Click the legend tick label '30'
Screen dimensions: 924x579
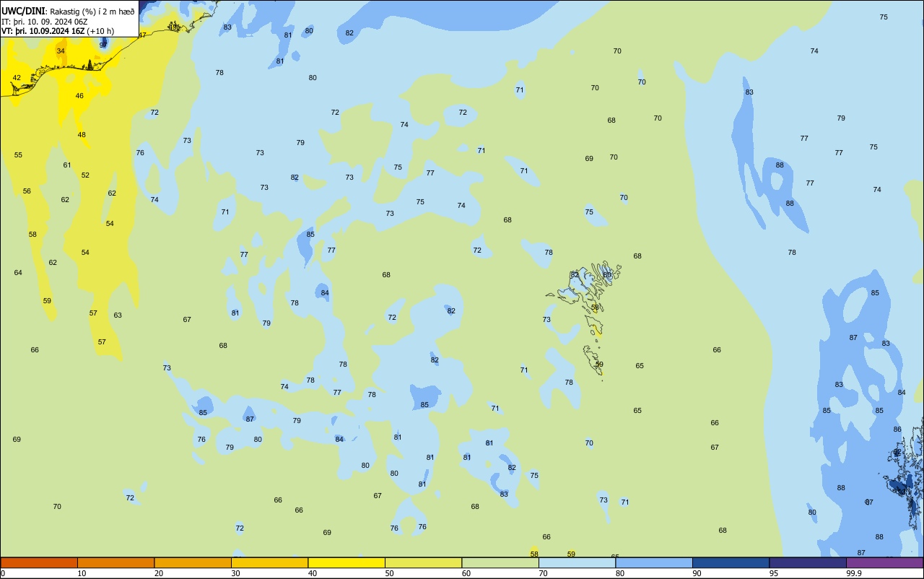point(236,573)
